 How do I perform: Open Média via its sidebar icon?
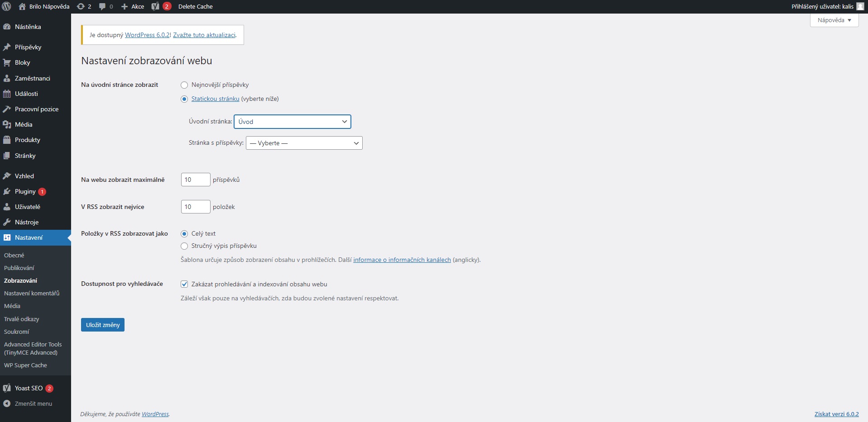[7, 124]
